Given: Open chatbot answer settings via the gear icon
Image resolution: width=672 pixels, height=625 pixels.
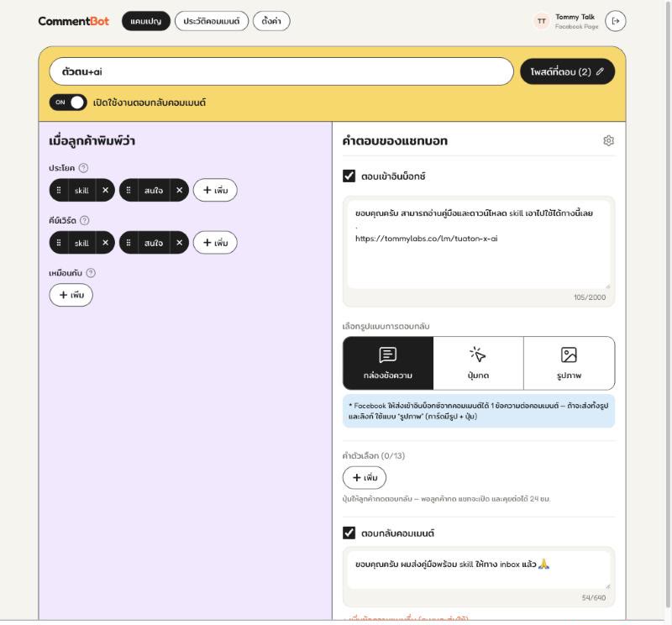Looking at the screenshot, I should point(608,140).
